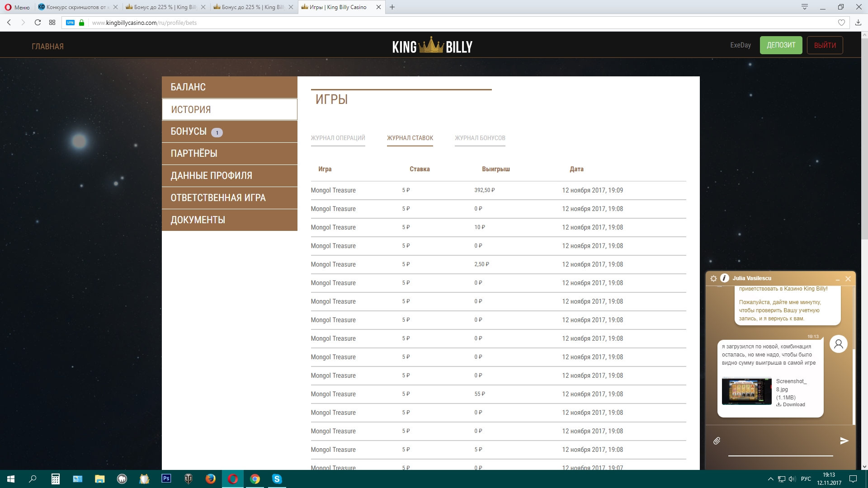Screen dimensions: 868x488
Task: Switch to the Журнал операций tab
Action: (338, 138)
